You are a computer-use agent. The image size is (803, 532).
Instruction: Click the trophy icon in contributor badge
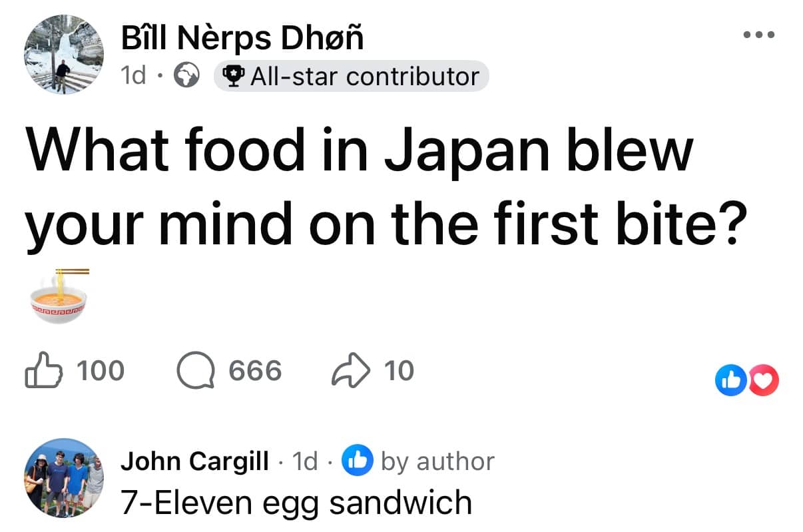click(232, 77)
